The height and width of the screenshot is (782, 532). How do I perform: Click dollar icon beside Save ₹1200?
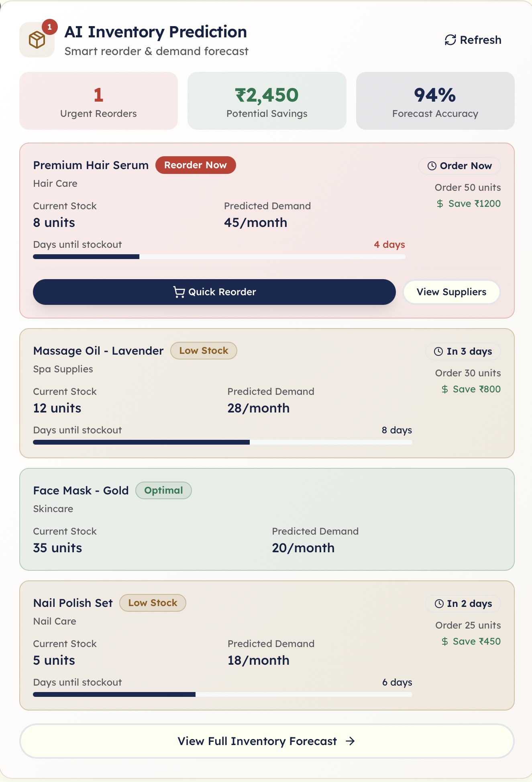[x=440, y=204]
